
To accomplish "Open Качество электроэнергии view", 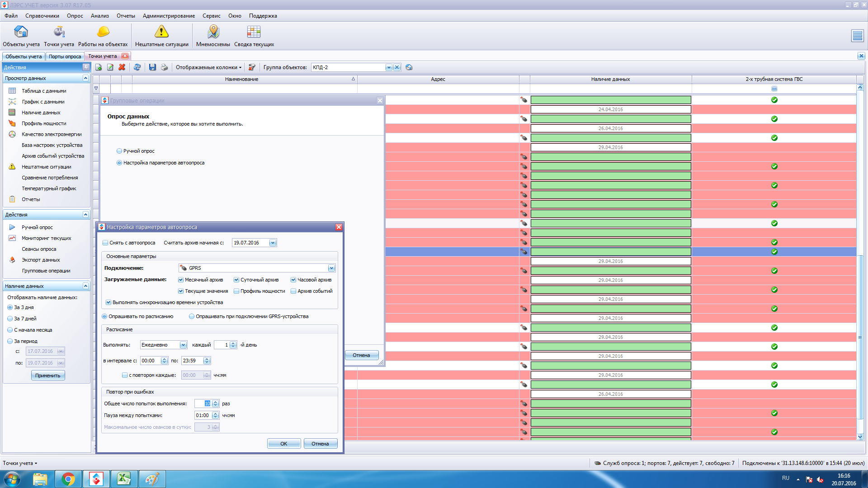I will [51, 134].
